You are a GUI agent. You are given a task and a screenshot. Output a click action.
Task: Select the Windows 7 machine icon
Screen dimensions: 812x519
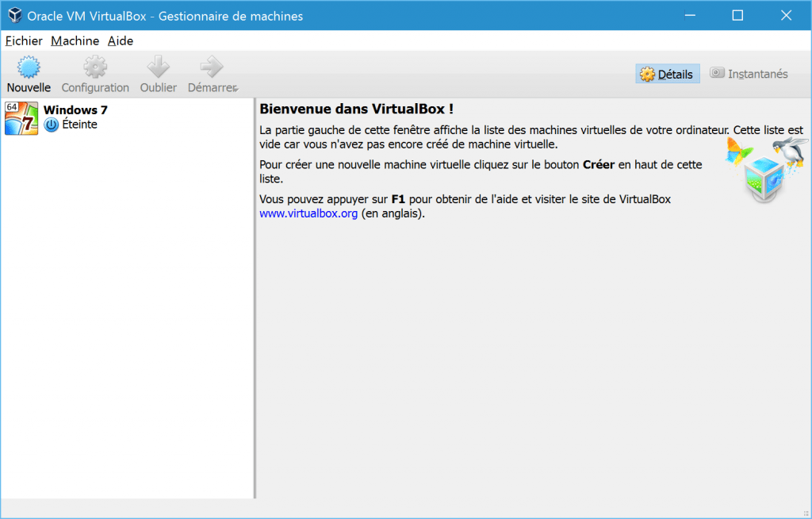pos(21,118)
